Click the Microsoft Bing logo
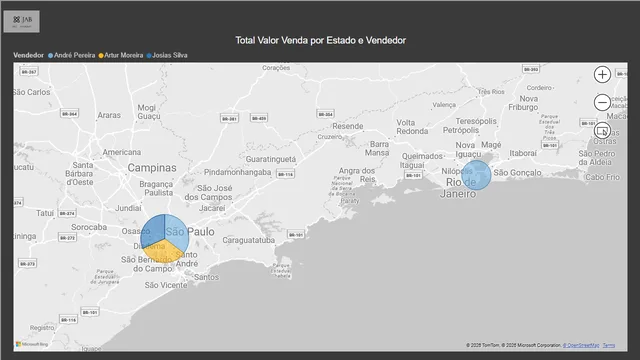 tap(32, 344)
